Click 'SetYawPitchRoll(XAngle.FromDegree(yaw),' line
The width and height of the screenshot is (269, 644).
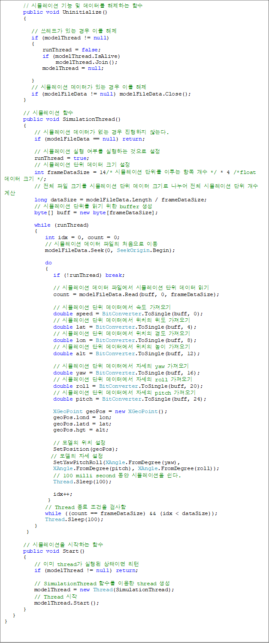point(117,462)
